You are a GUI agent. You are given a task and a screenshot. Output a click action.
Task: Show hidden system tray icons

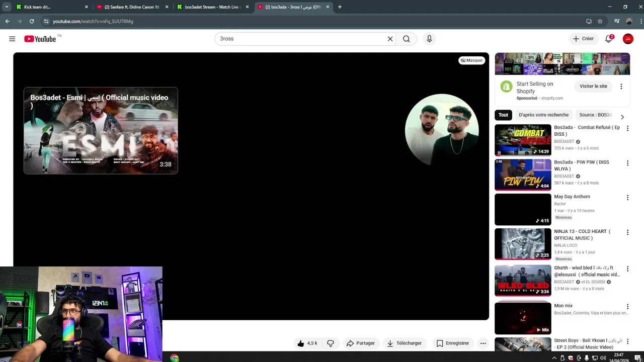(x=554, y=358)
